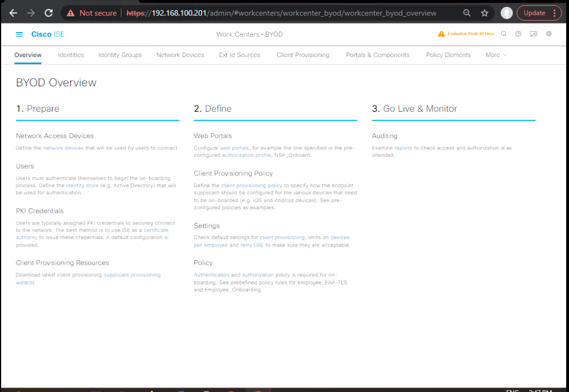Viewport: 569px width, 392px height.
Task: Click the 'Network Access Devices' heading
Action: [55, 136]
